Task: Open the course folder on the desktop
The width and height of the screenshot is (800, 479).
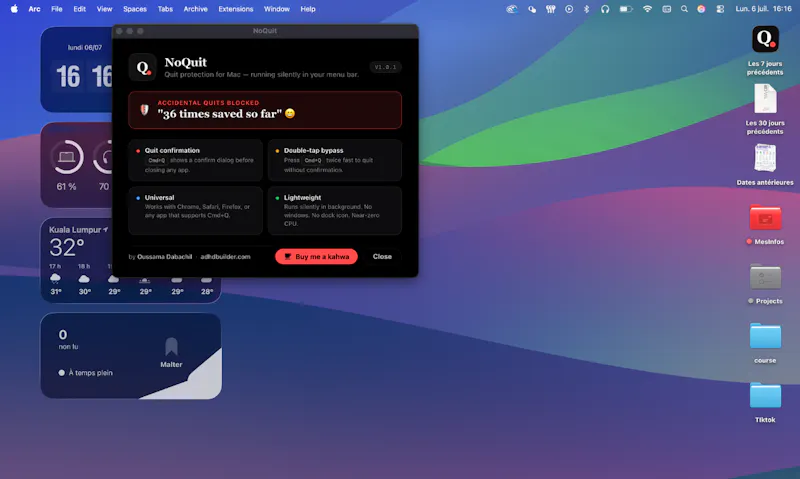Action: click(x=765, y=336)
